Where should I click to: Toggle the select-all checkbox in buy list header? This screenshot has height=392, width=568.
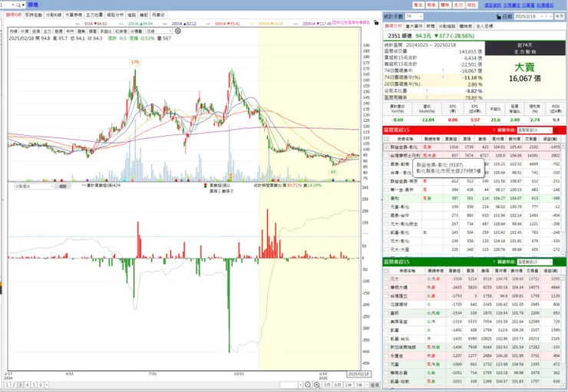tap(386, 139)
